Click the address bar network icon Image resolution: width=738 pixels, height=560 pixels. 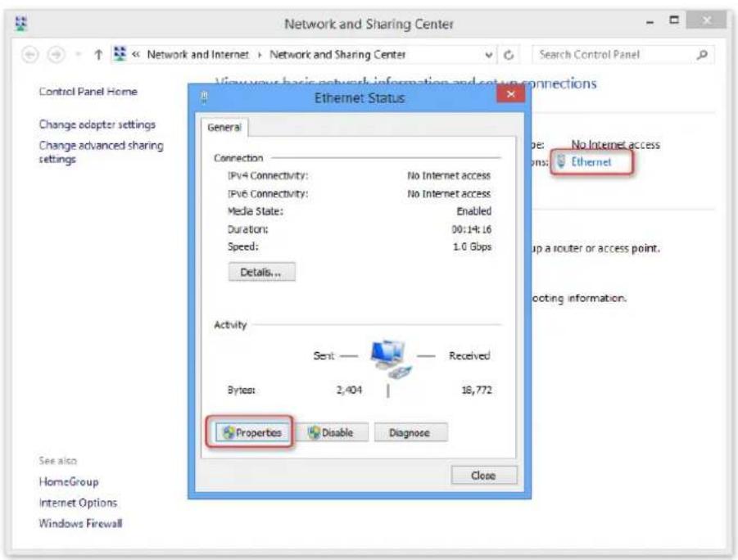tap(120, 54)
